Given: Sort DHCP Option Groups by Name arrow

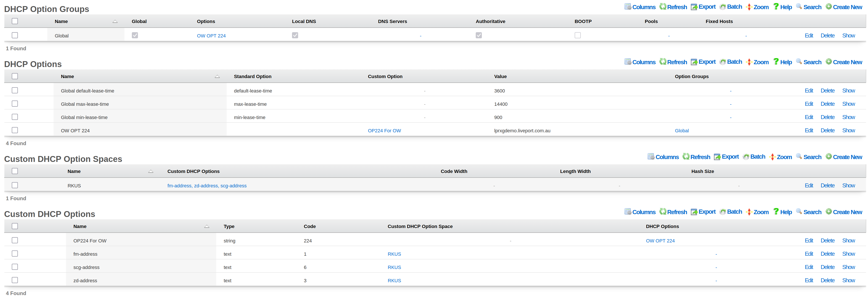Looking at the screenshot, I should tap(115, 22).
